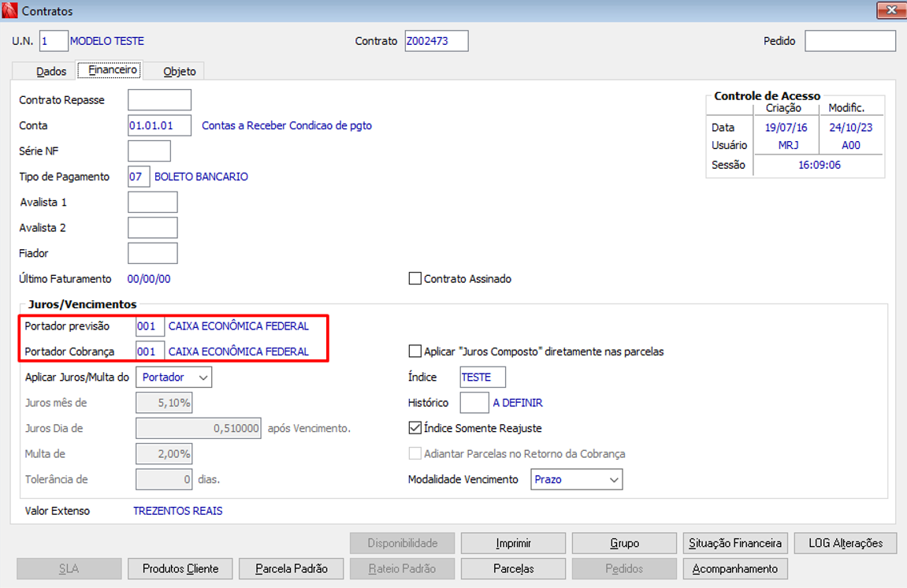907x588 pixels.
Task: Click the Fiador input field
Action: coord(152,253)
